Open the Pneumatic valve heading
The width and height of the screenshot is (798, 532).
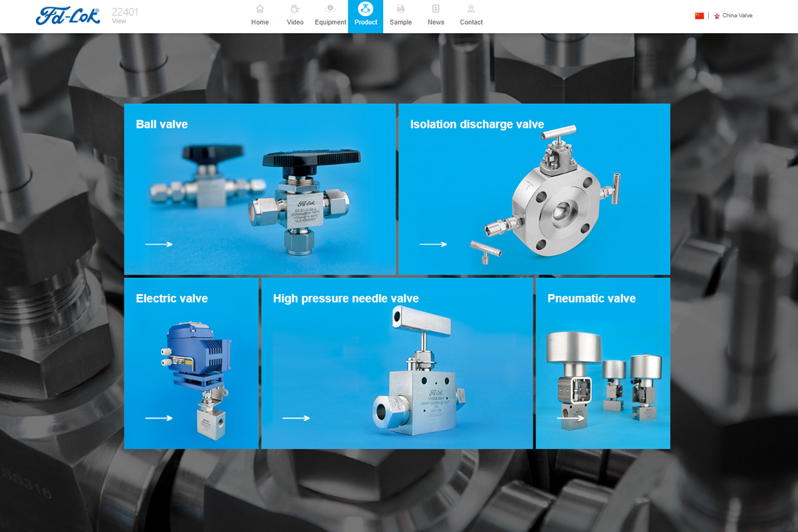click(591, 299)
